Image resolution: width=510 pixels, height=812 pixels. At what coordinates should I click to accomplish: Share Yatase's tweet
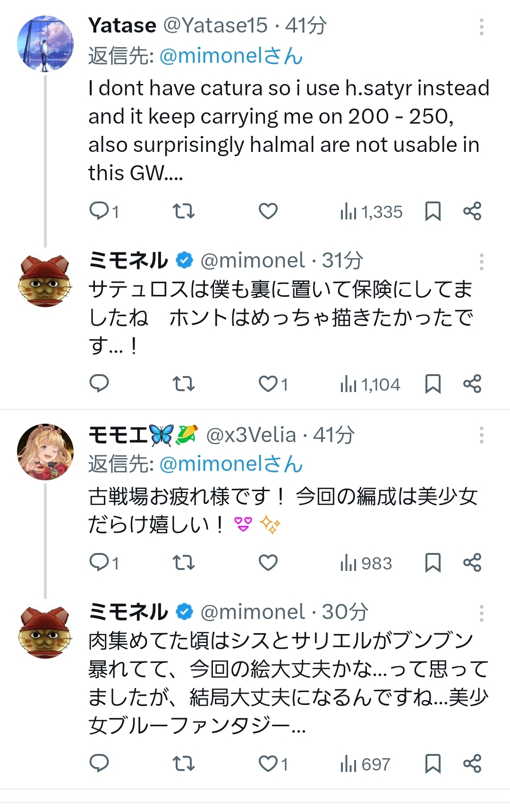472,211
